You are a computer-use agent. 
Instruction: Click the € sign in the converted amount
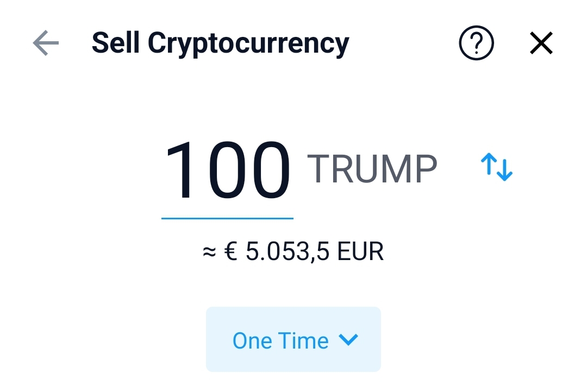coord(230,252)
